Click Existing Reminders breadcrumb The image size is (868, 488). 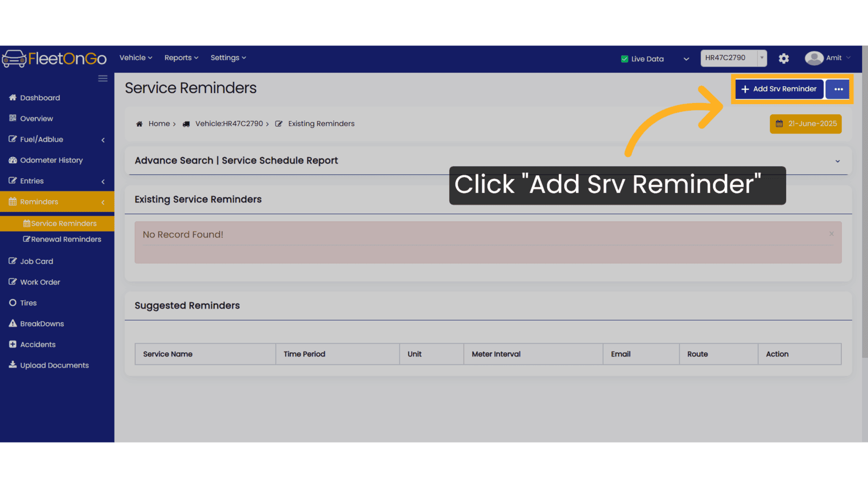(321, 124)
